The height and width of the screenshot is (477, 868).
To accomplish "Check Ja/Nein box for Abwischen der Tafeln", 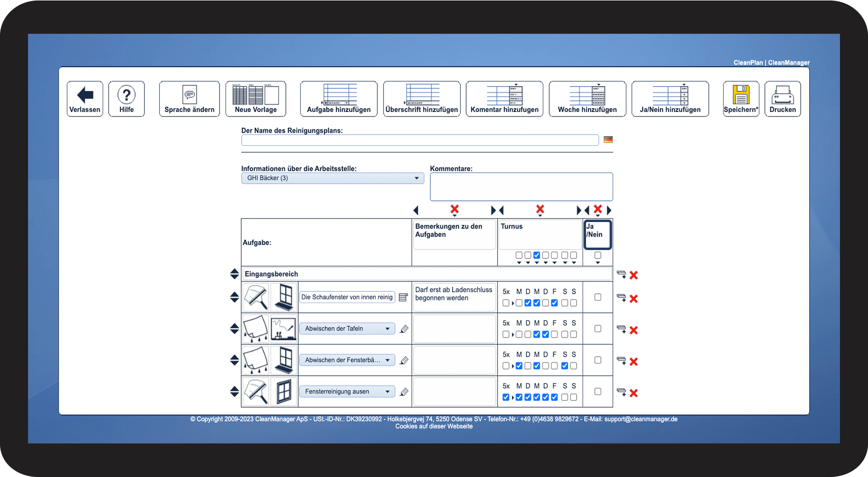I will [x=597, y=329].
